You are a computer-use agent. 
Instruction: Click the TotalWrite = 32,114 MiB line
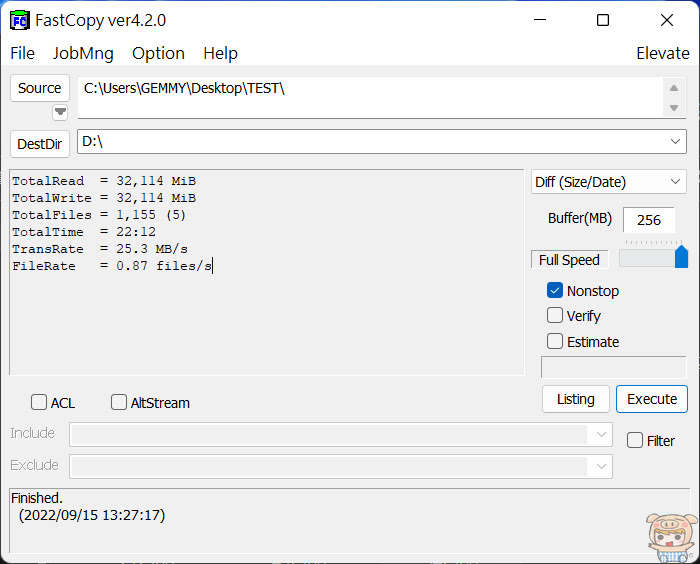click(x=104, y=198)
